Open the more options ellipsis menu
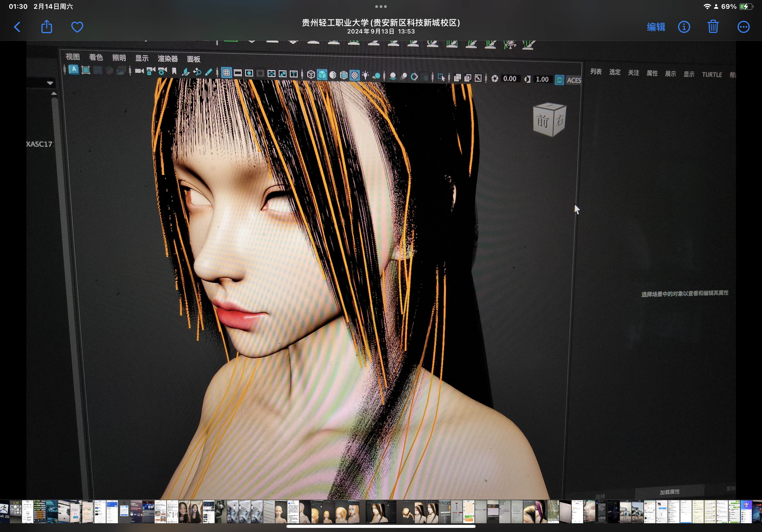The height and width of the screenshot is (532, 762). click(743, 27)
